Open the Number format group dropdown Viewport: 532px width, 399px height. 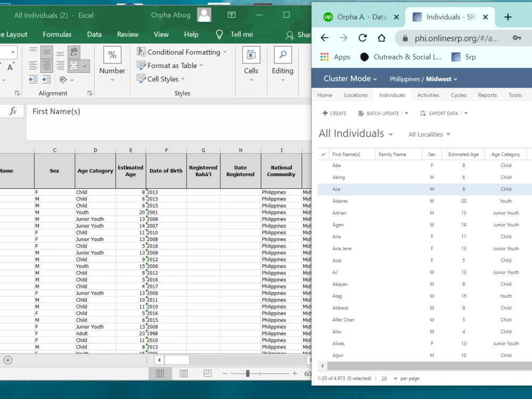[112, 64]
